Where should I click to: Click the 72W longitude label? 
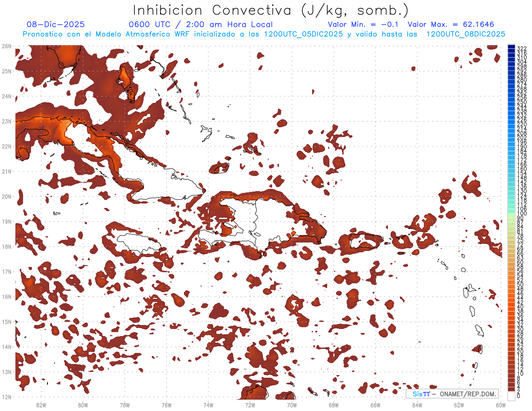click(250, 405)
